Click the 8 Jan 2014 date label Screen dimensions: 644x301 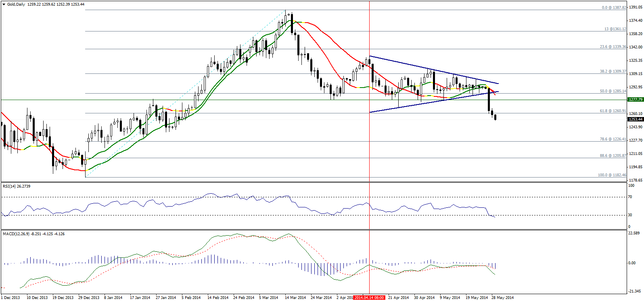pos(113,298)
